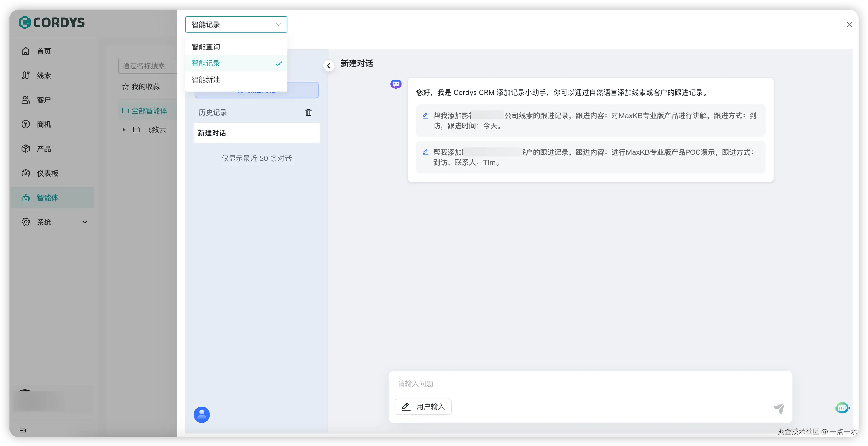Image resolution: width=868 pixels, height=446 pixels.
Task: Collapse the chat history panel arrow
Action: click(328, 66)
